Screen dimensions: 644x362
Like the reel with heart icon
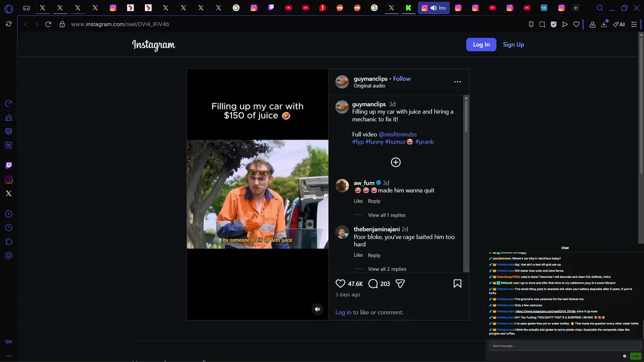(341, 284)
